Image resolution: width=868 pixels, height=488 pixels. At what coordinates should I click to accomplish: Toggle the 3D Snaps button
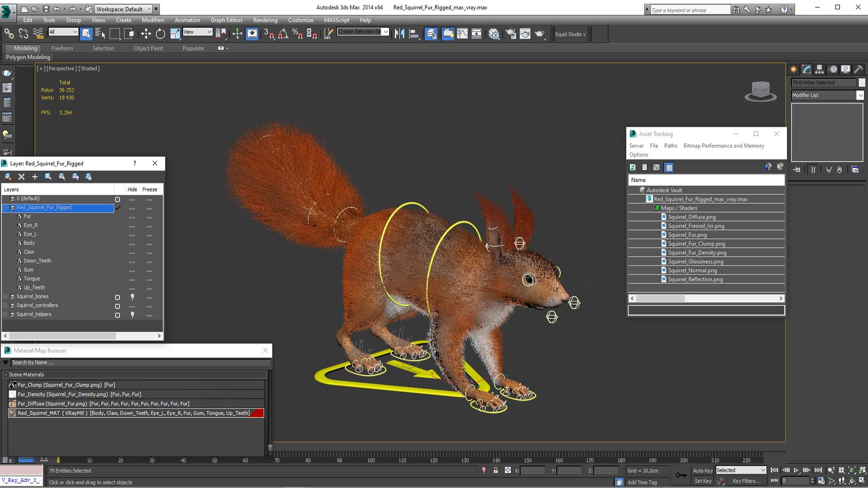[269, 33]
